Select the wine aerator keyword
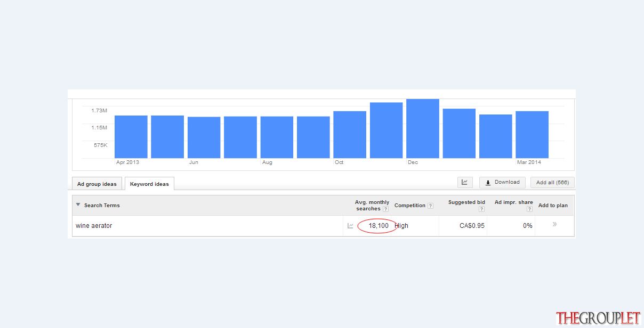The width and height of the screenshot is (644, 328). 94,226
